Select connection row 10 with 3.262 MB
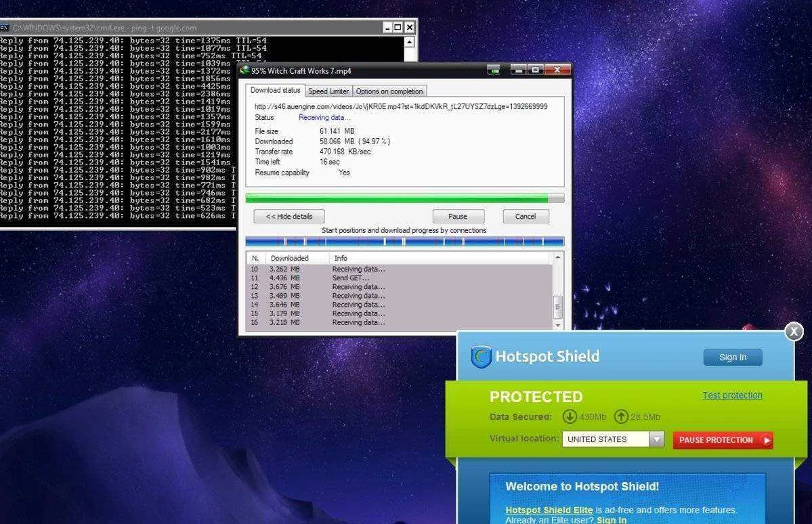Image resolution: width=812 pixels, height=524 pixels. coord(400,269)
